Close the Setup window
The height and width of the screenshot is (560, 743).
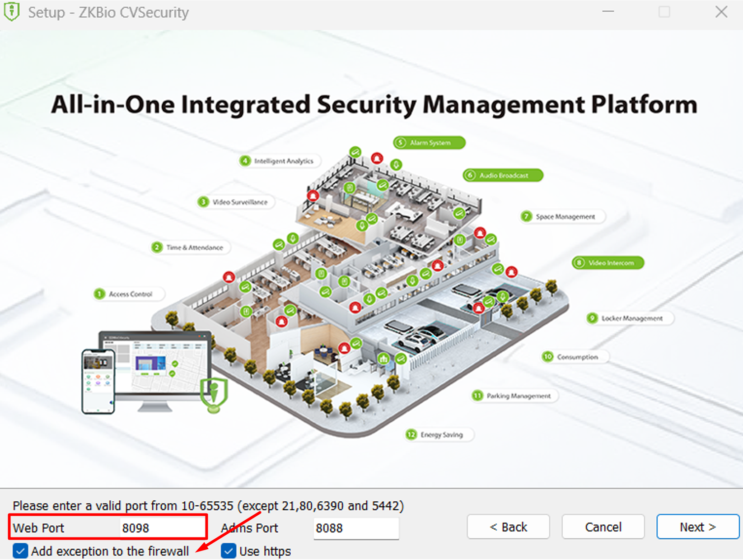click(x=721, y=12)
